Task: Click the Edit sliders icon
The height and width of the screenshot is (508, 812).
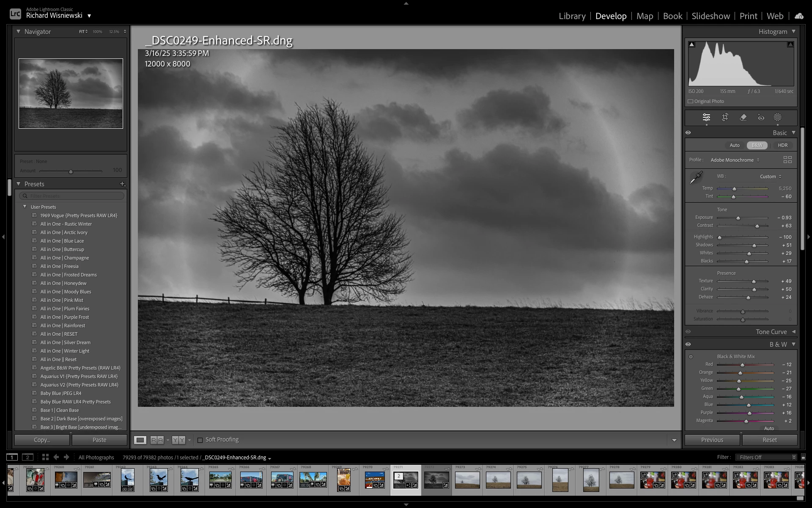Action: (x=706, y=117)
